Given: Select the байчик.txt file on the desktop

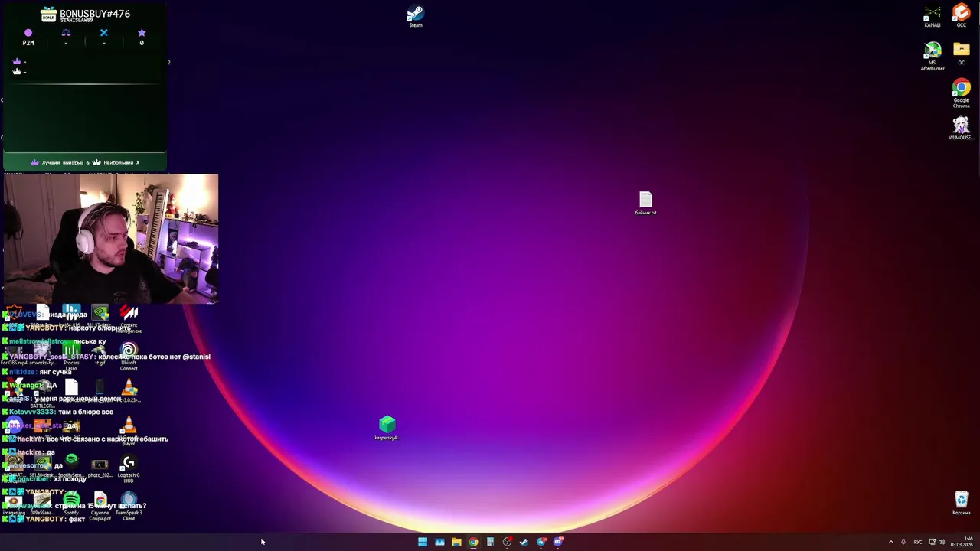Looking at the screenshot, I should (x=645, y=204).
